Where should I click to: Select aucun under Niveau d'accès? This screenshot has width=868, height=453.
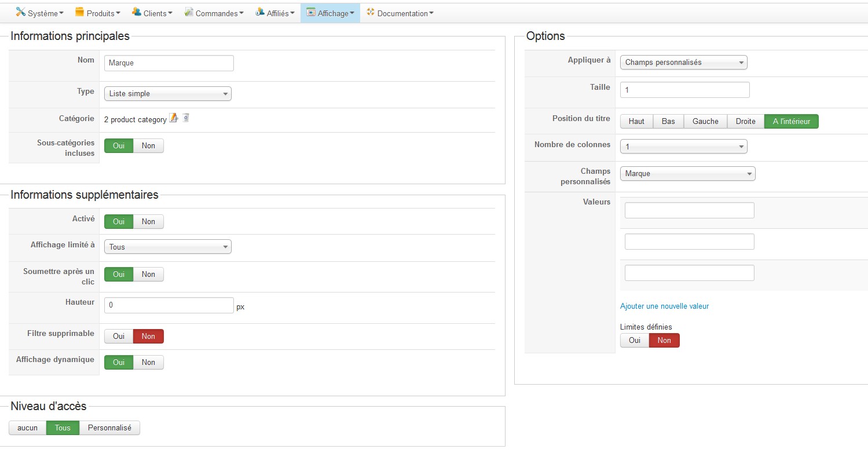pyautogui.click(x=28, y=428)
